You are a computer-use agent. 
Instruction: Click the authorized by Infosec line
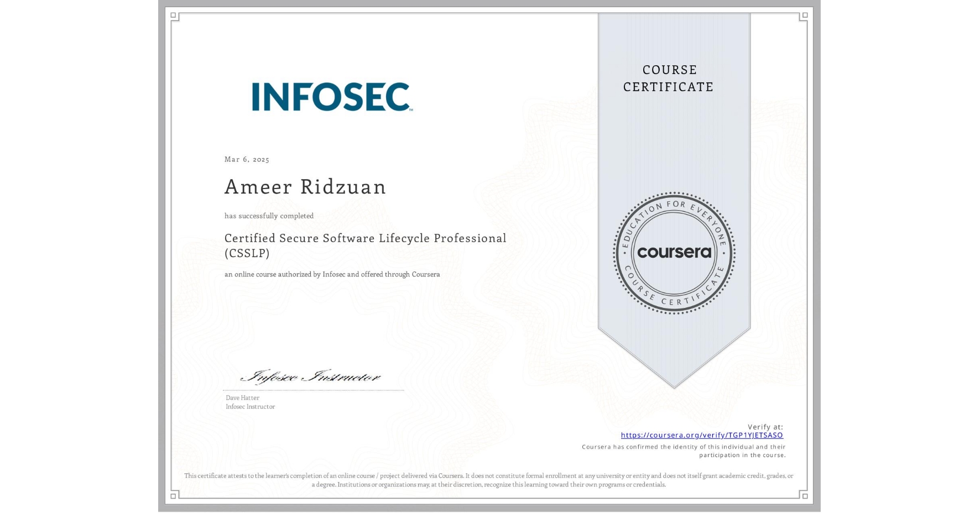tap(332, 274)
